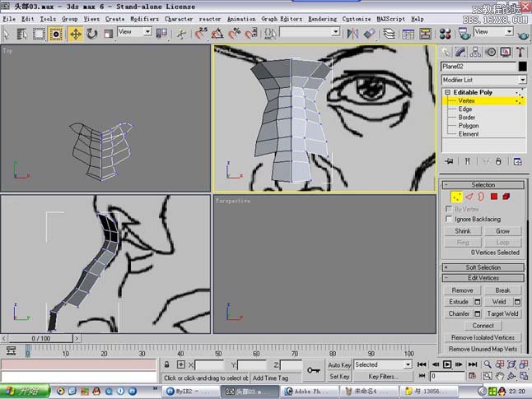Click Remove Isolated Vertices button
This screenshot has width=532, height=399.
click(x=483, y=337)
